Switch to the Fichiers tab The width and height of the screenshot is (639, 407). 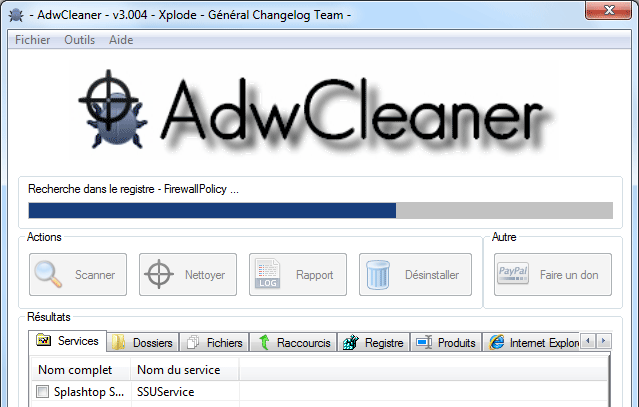click(215, 343)
